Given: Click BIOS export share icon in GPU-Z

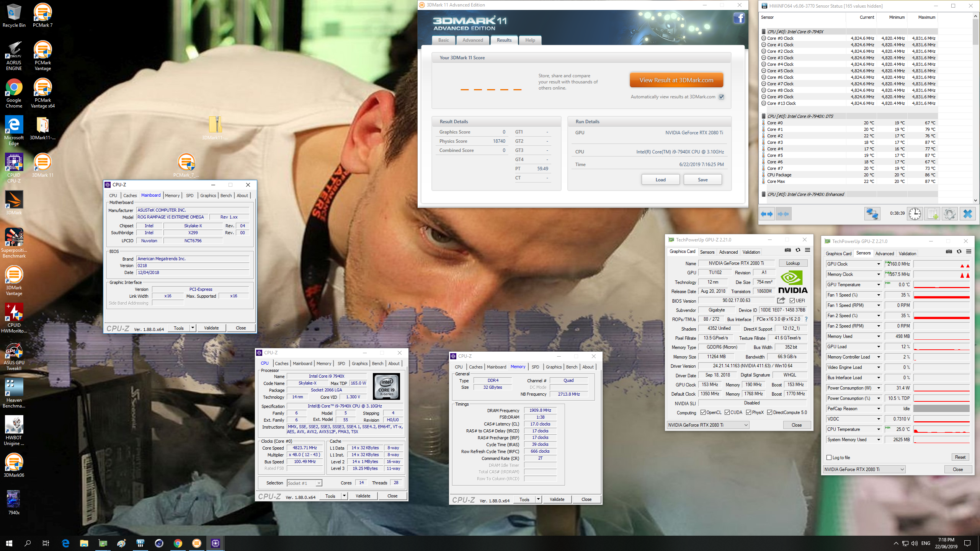Looking at the screenshot, I should [x=781, y=300].
